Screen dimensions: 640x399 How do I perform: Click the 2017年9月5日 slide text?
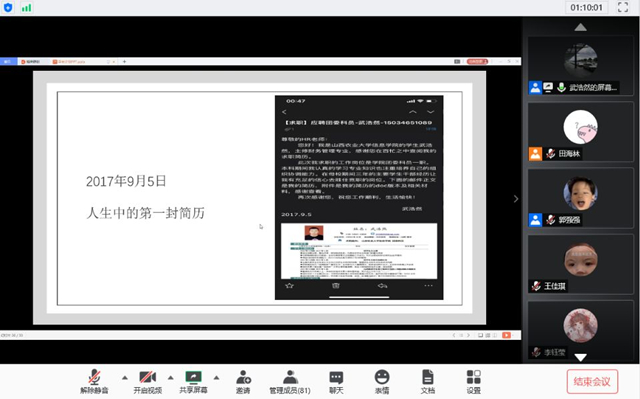[126, 181]
